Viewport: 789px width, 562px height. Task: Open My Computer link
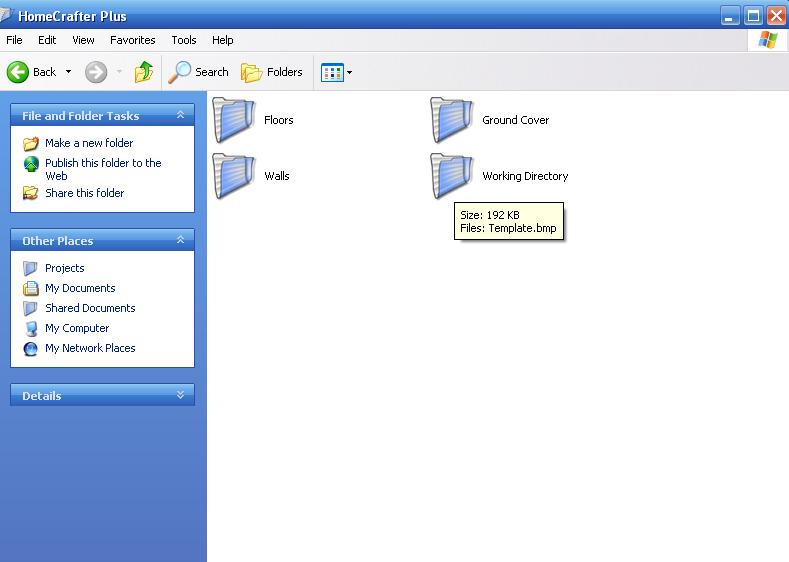click(x=77, y=328)
